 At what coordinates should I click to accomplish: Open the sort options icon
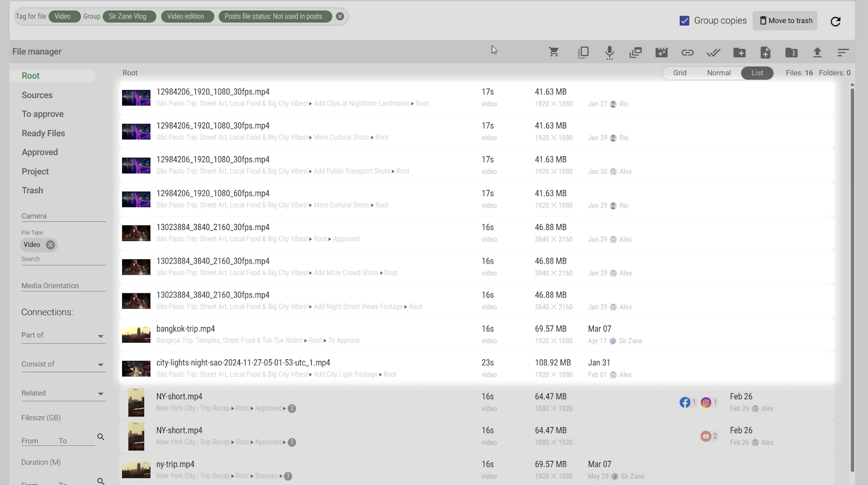[x=843, y=52]
